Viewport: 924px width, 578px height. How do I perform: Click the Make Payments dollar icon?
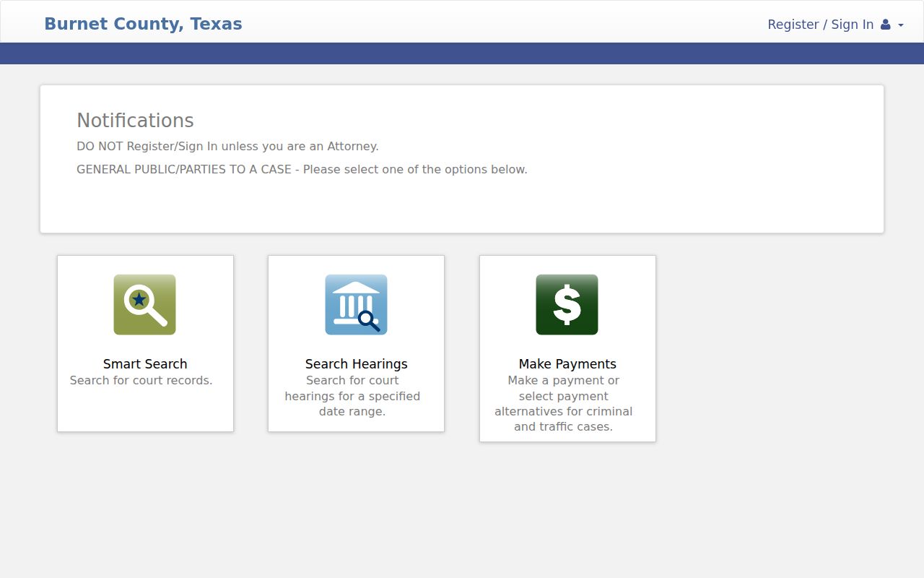[567, 304]
